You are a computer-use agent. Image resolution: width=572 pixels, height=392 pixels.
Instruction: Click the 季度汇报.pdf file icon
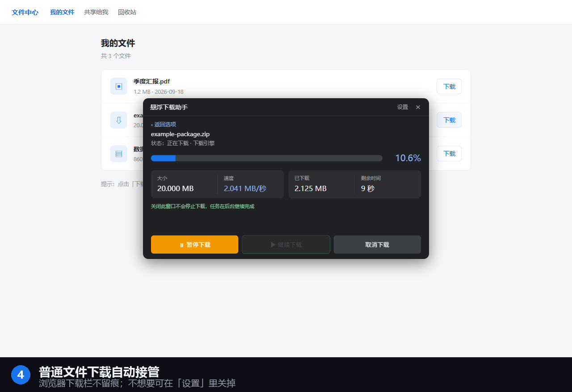pos(119,86)
